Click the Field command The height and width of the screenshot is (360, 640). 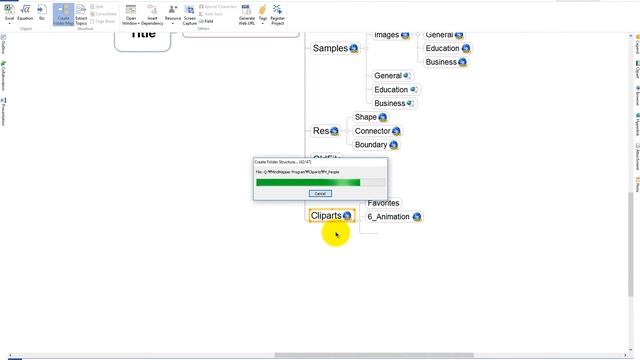point(206,21)
